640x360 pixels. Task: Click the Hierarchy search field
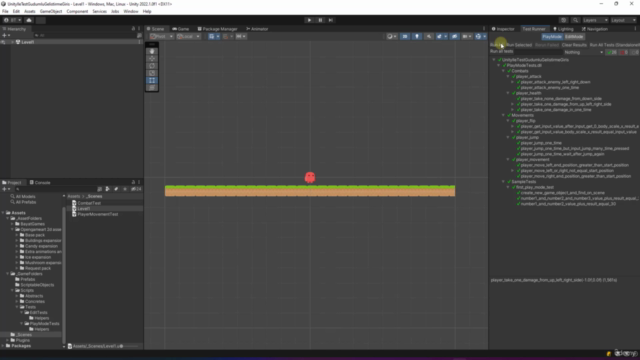pyautogui.click(x=85, y=36)
